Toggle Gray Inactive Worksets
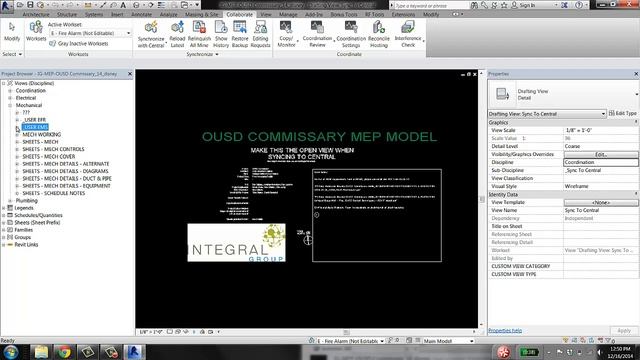 pos(78,43)
